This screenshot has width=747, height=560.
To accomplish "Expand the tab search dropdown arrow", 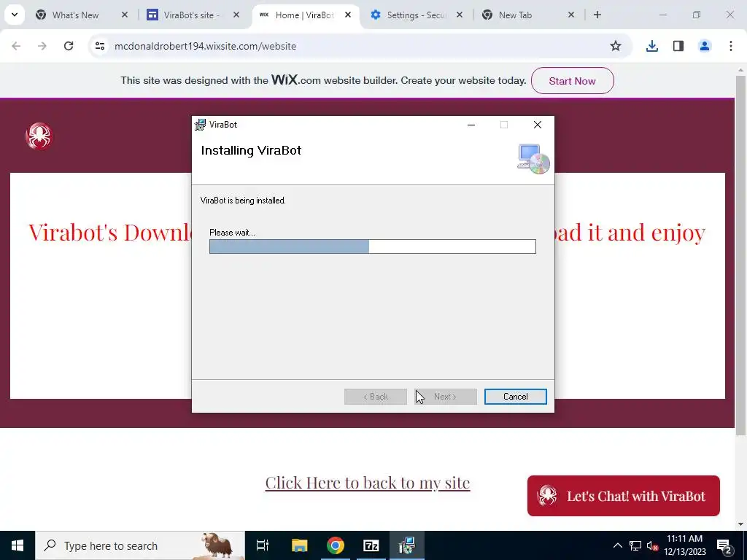I will (x=15, y=15).
